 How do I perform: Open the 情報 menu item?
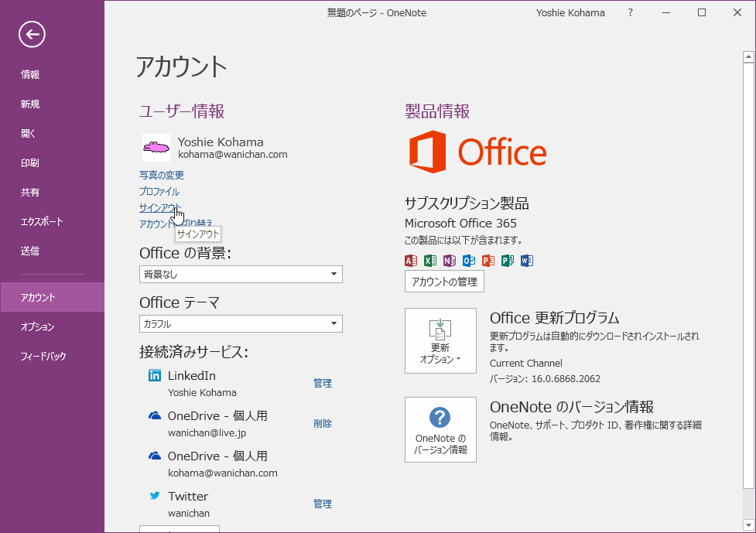52,75
